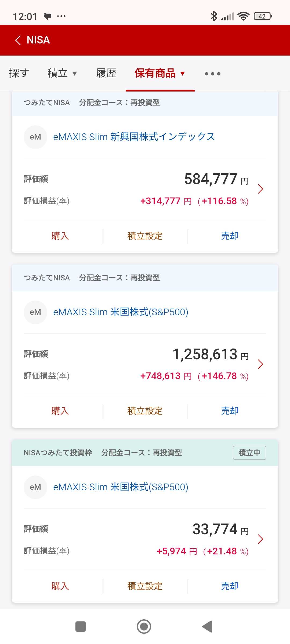The width and height of the screenshot is (290, 644).
Task: Tap the Android recent apps square button
Action: click(81, 627)
